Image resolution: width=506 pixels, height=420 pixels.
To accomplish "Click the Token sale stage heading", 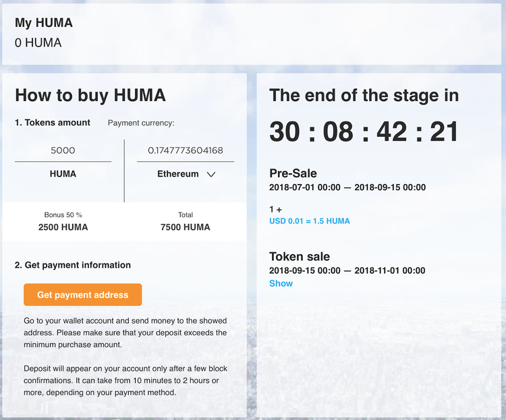I will click(300, 256).
